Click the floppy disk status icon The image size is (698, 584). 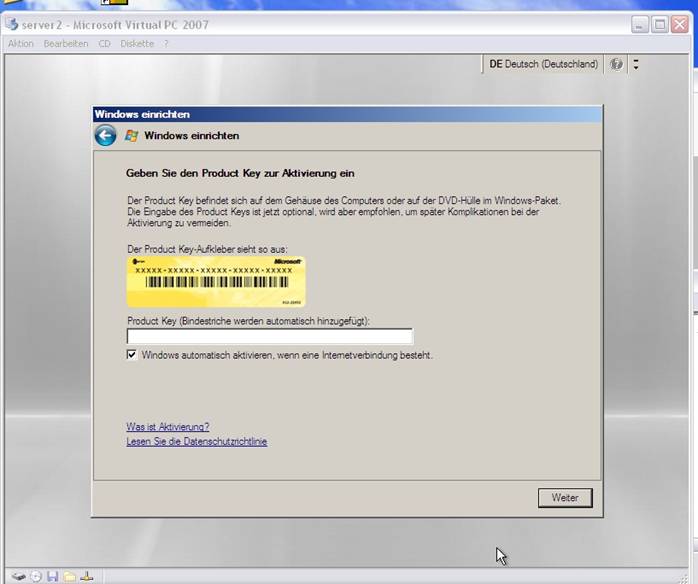pyautogui.click(x=53, y=576)
